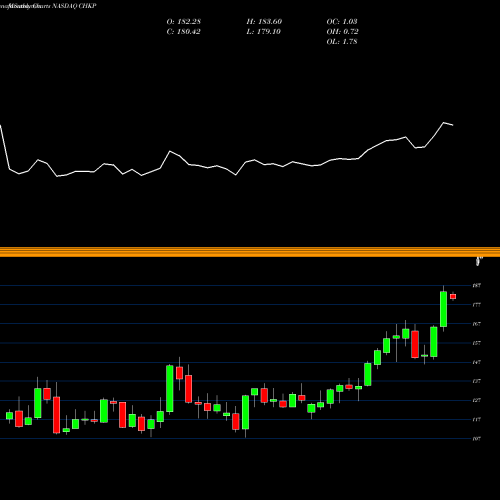Click the last small red candle
The image size is (500, 500).
click(x=453, y=296)
